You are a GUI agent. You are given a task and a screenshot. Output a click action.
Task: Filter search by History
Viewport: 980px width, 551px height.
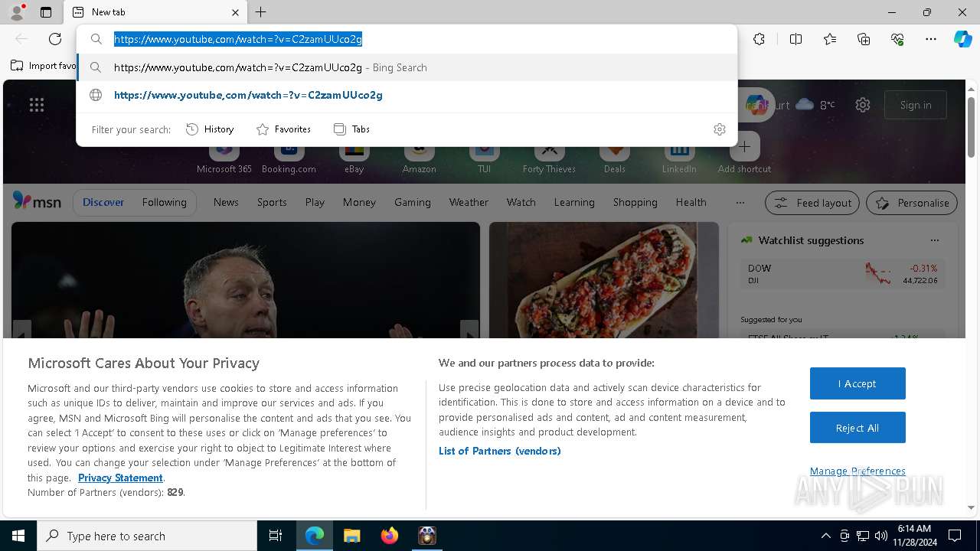point(211,129)
